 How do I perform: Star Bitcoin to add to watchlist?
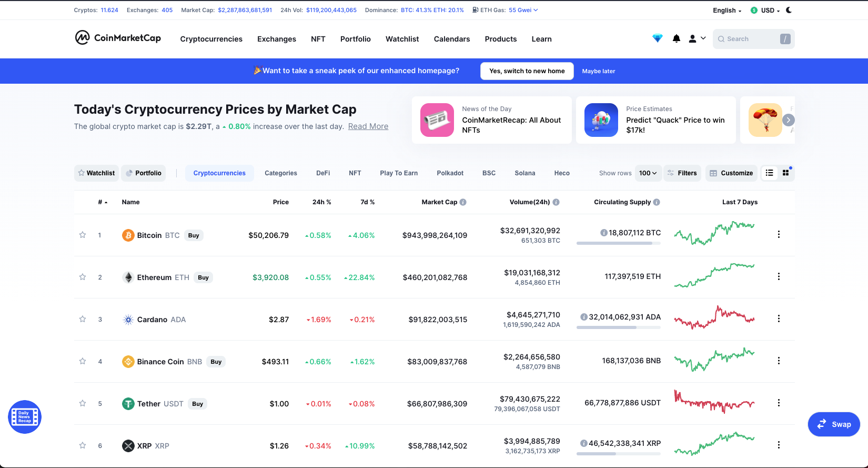[x=83, y=235]
